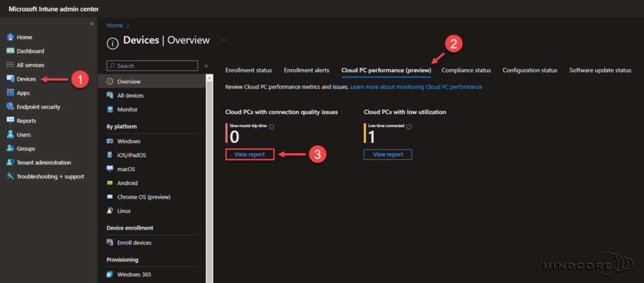The image size is (644, 283).
Task: Open the Software update status tab
Action: [x=600, y=70]
